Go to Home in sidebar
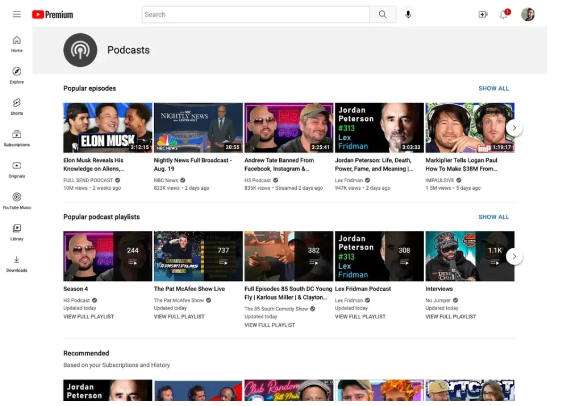 17,44
